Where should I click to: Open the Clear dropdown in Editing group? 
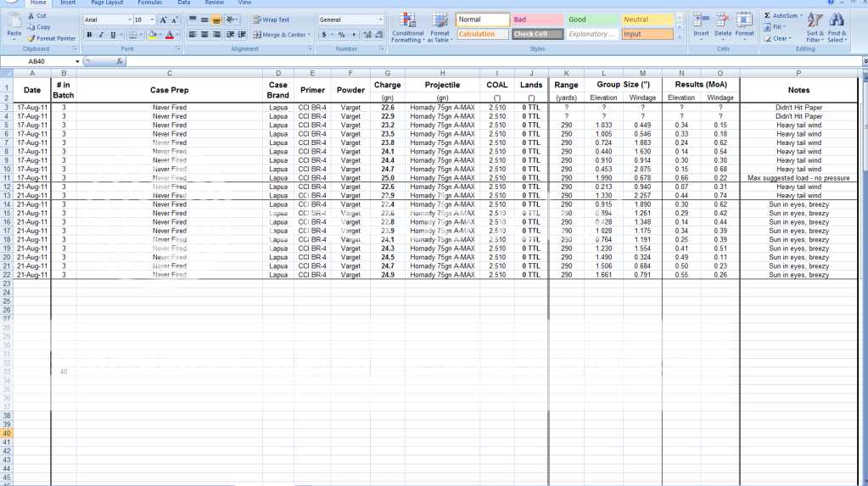point(778,39)
